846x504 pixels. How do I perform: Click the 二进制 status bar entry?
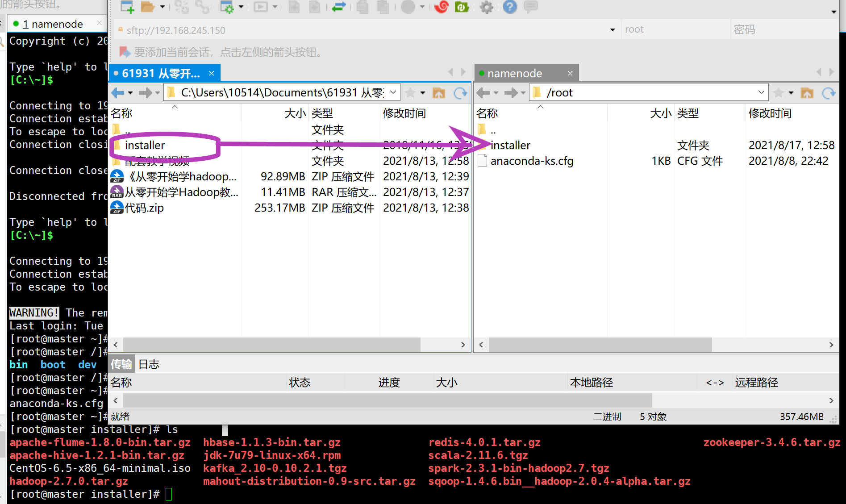[x=607, y=417]
